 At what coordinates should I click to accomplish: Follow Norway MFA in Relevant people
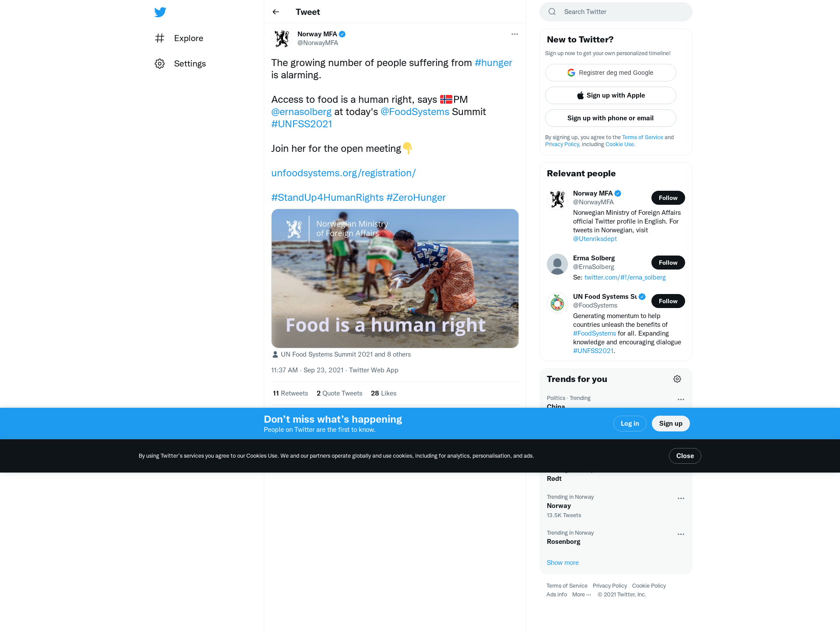click(x=668, y=198)
